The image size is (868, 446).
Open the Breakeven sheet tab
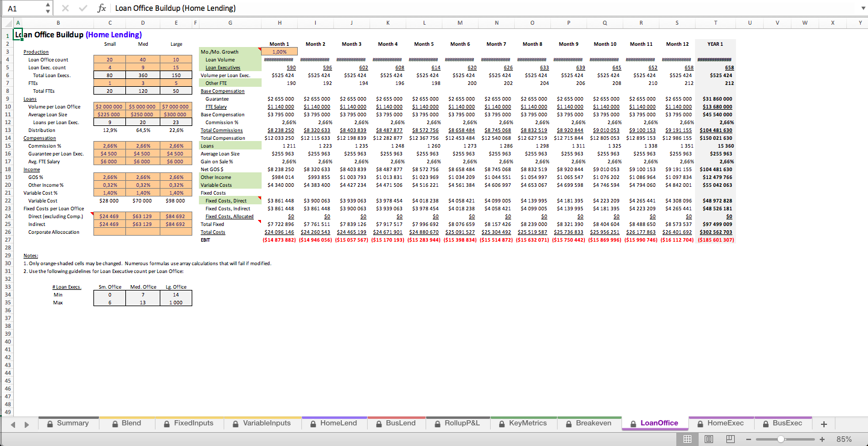pos(589,423)
